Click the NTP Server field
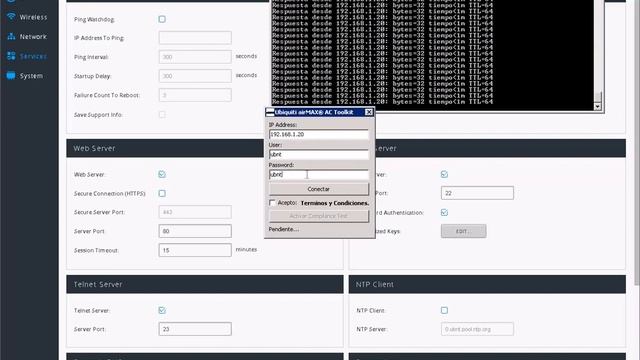The image size is (640, 360). pyautogui.click(x=477, y=329)
